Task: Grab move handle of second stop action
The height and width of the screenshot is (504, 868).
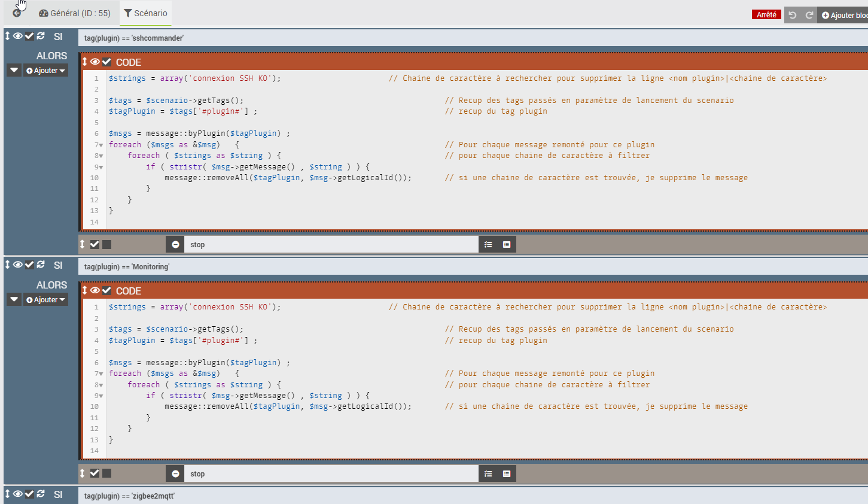Action: pyautogui.click(x=83, y=473)
